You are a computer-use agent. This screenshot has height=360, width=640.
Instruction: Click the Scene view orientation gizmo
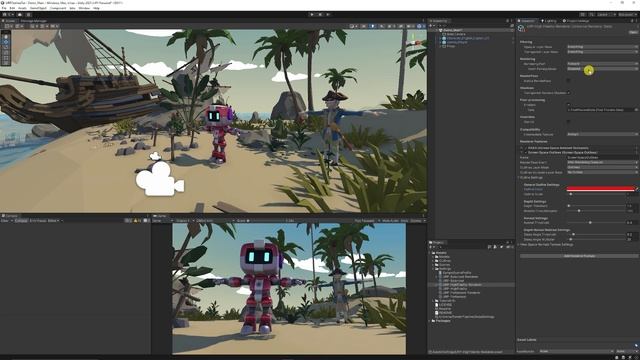click(x=413, y=41)
